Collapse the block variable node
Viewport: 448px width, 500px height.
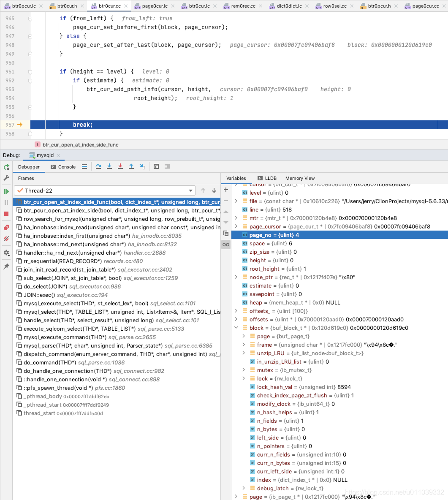(x=236, y=328)
